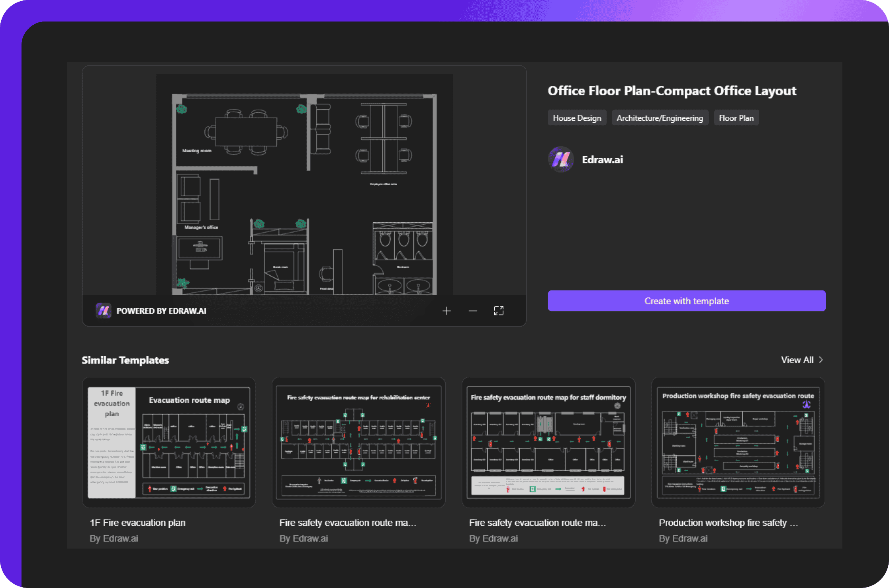Click Create with template button
The image size is (889, 588).
(x=687, y=301)
